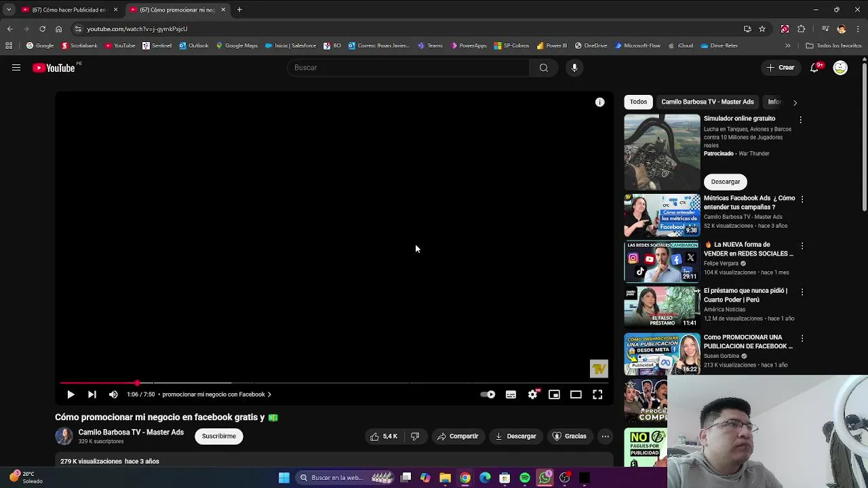Image resolution: width=868 pixels, height=488 pixels.
Task: Open options for Como PROMOCIONAR UNA PUBLICACION
Action: [802, 338]
